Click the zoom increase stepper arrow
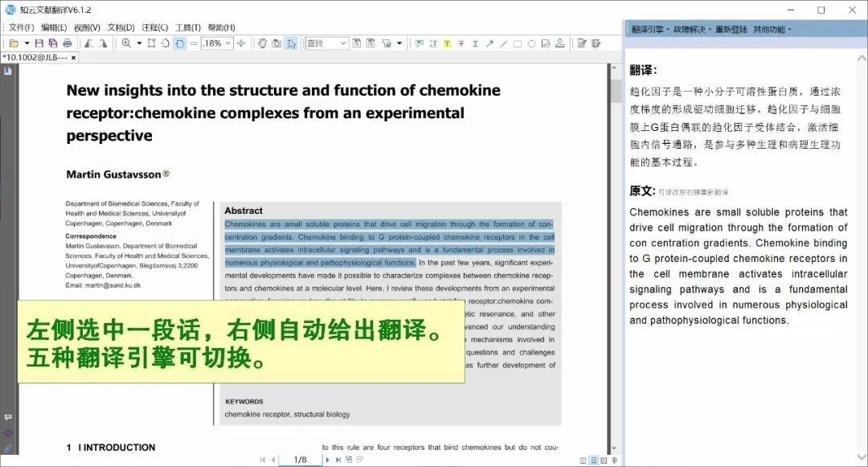868x467 pixels. click(241, 40)
